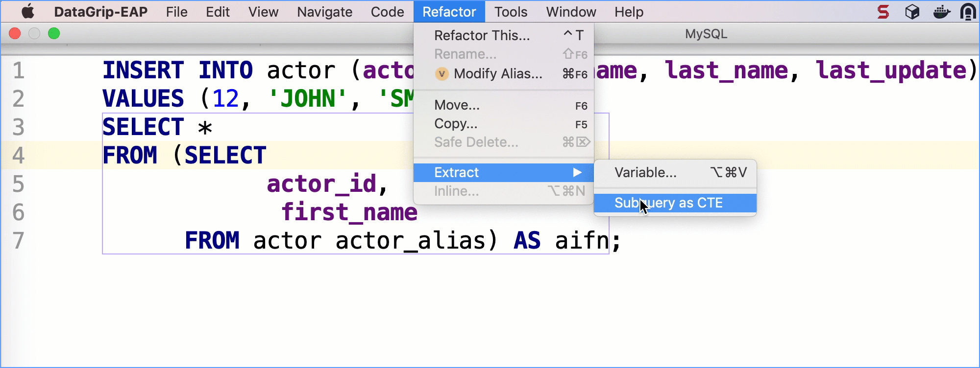This screenshot has height=368, width=980.
Task: Click last_name column on line 1
Action: click(726, 70)
